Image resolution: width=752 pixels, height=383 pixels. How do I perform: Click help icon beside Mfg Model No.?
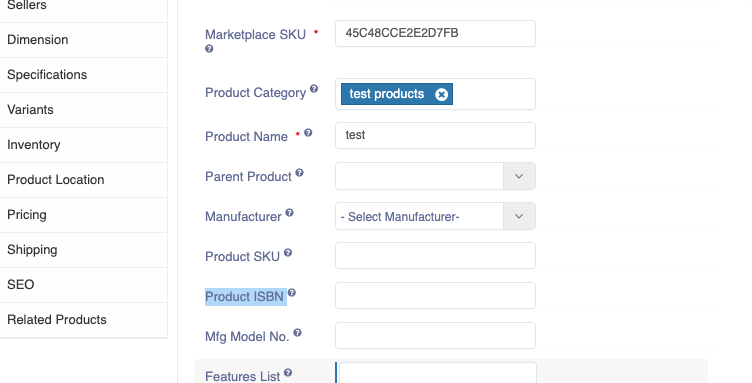coord(297,333)
